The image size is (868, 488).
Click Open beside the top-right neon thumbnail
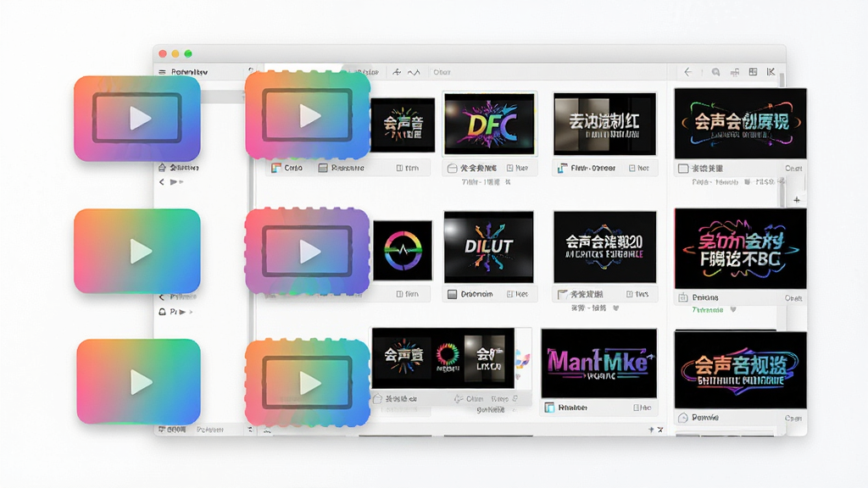(793, 169)
